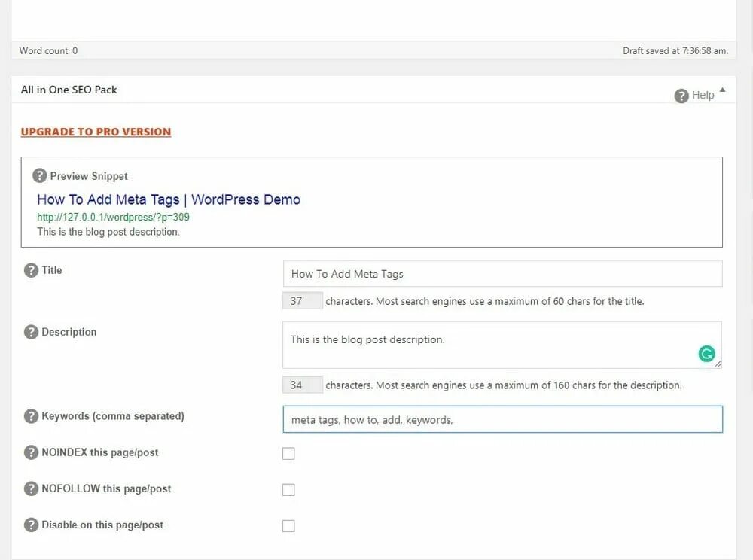The height and width of the screenshot is (560, 753).
Task: Click help icon beside Disable option
Action: (31, 525)
